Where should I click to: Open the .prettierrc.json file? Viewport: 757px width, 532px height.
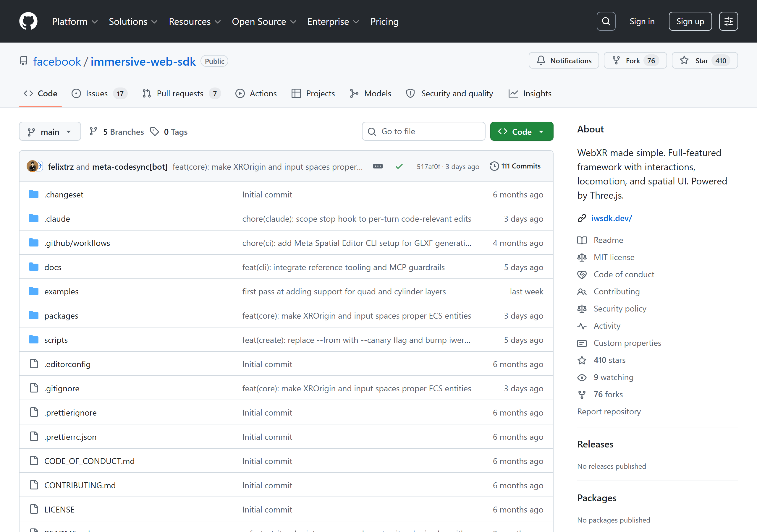(70, 437)
